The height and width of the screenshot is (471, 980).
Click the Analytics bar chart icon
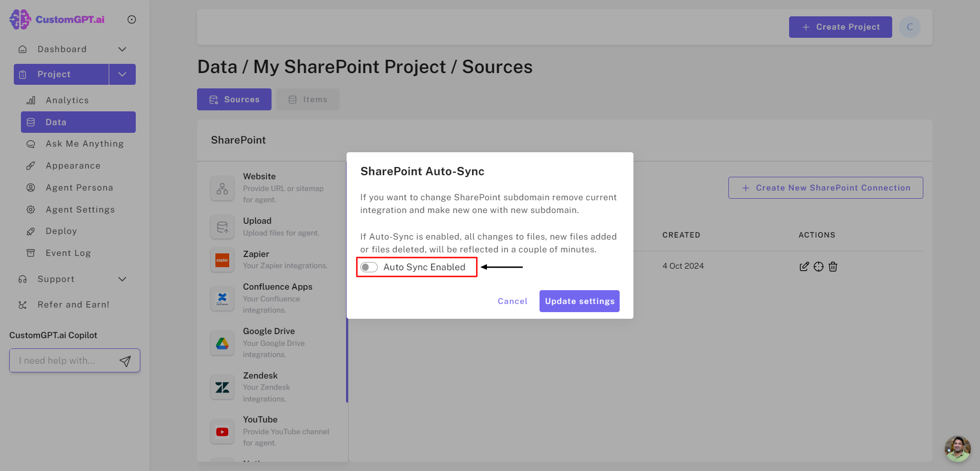[x=31, y=100]
